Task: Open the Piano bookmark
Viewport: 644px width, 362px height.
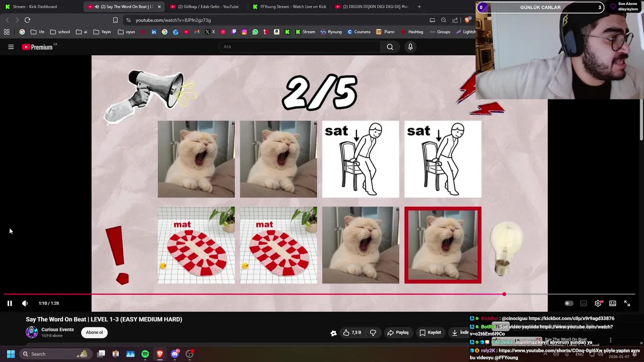Action: pos(385,32)
